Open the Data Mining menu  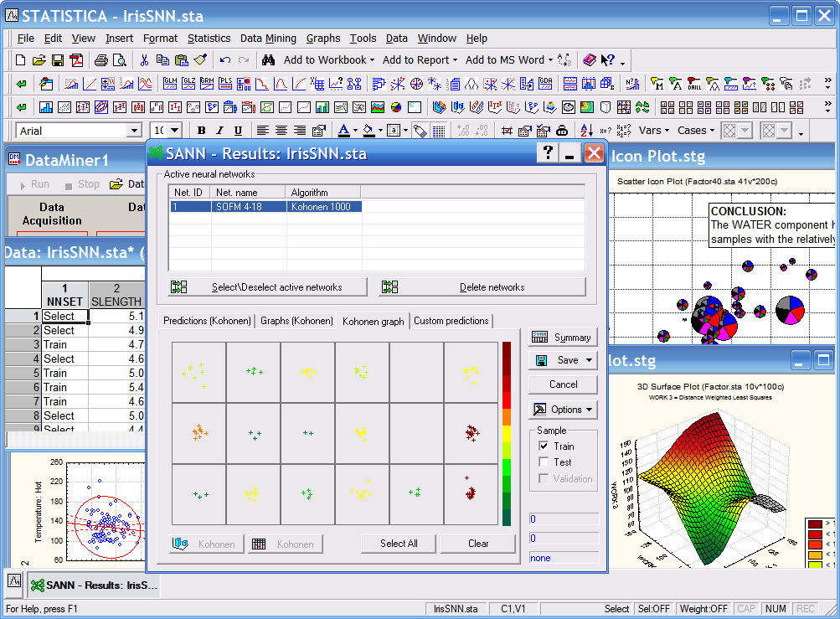click(x=268, y=38)
